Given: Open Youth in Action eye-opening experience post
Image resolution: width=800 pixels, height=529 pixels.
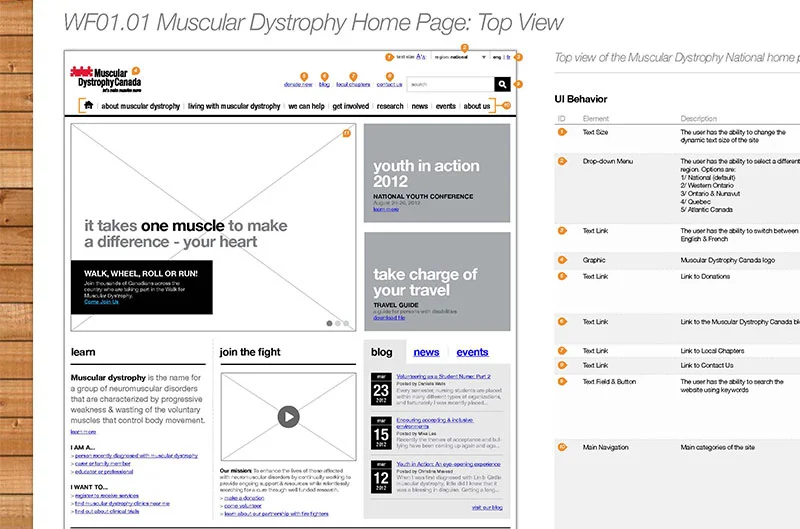Looking at the screenshot, I should coord(448,464).
